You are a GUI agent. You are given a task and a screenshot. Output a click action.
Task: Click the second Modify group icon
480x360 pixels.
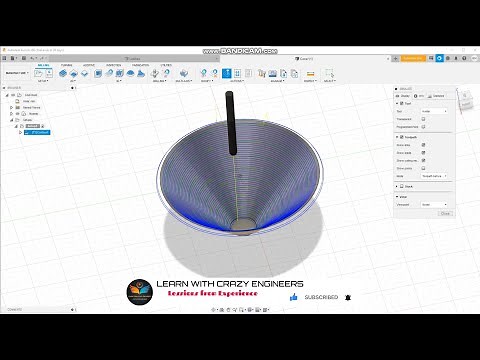click(214, 73)
